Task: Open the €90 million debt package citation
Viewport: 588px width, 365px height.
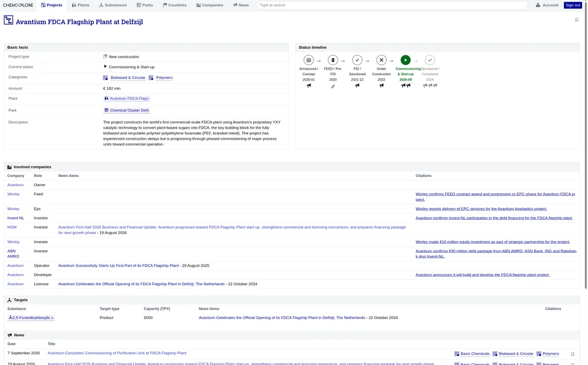Action: (496, 254)
